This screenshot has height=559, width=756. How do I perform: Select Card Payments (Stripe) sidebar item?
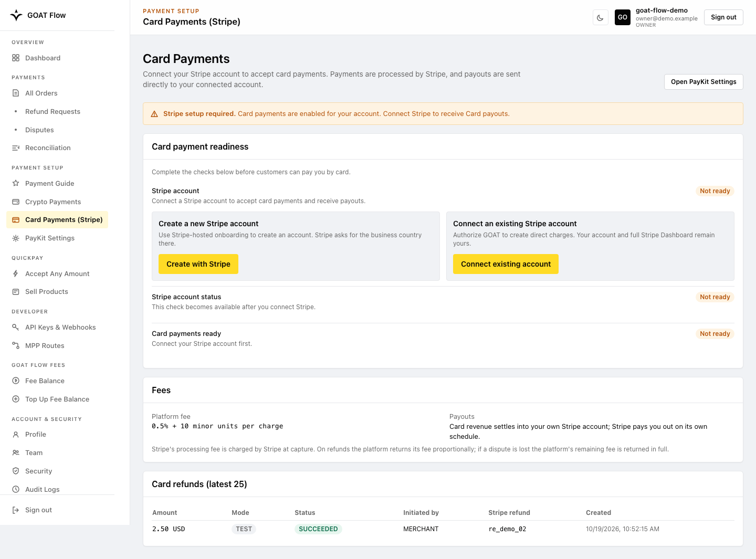pos(57,219)
